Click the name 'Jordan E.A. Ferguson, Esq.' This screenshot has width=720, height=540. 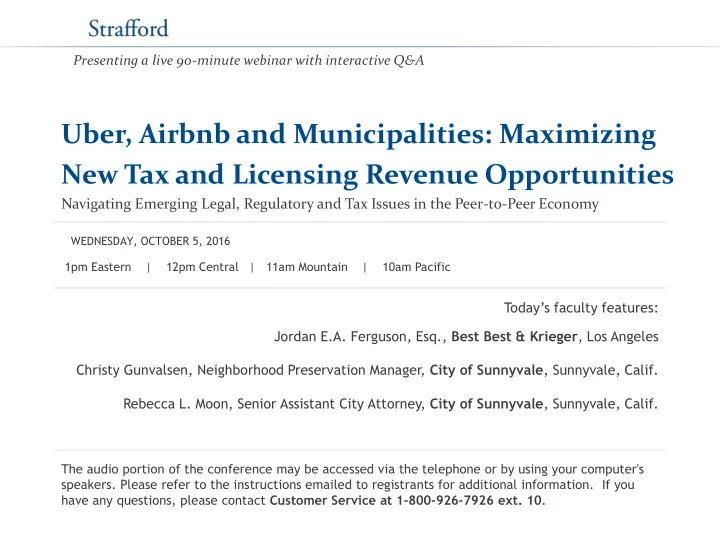pos(360,337)
